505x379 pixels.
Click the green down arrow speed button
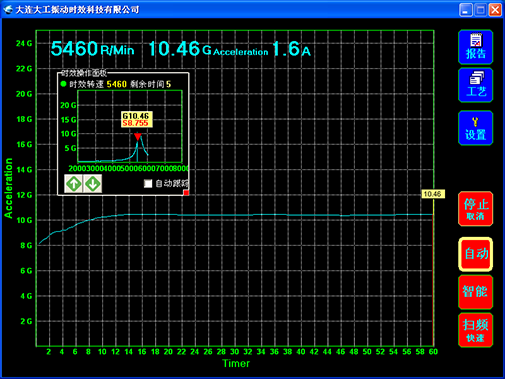pyautogui.click(x=93, y=184)
